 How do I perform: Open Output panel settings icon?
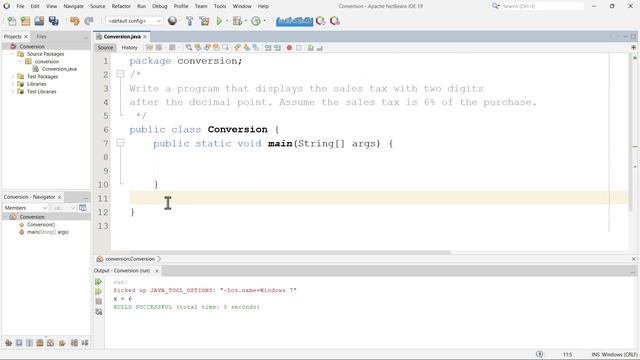98,312
